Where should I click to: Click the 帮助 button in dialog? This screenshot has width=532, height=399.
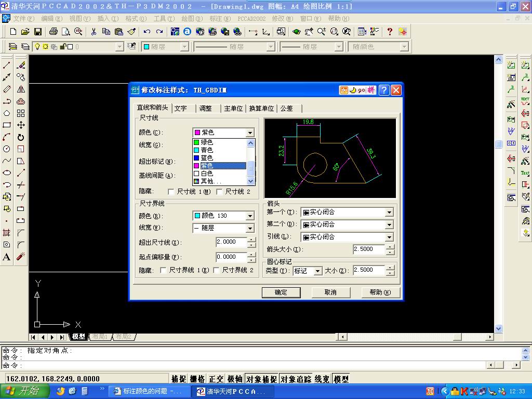(x=380, y=292)
